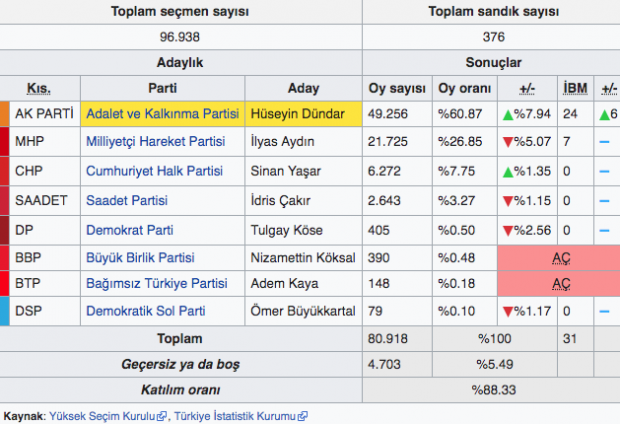Click AÇ link in BBP row
The width and height of the screenshot is (620, 424).
click(x=560, y=257)
